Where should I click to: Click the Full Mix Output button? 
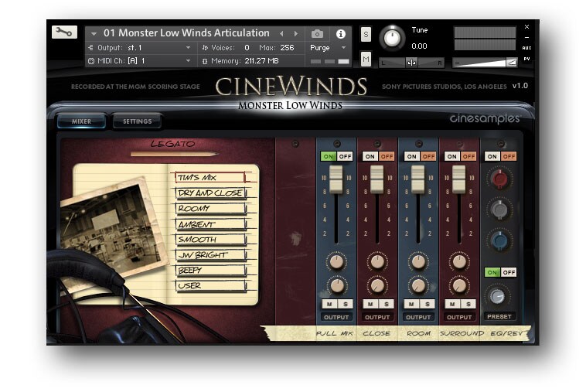tap(336, 317)
